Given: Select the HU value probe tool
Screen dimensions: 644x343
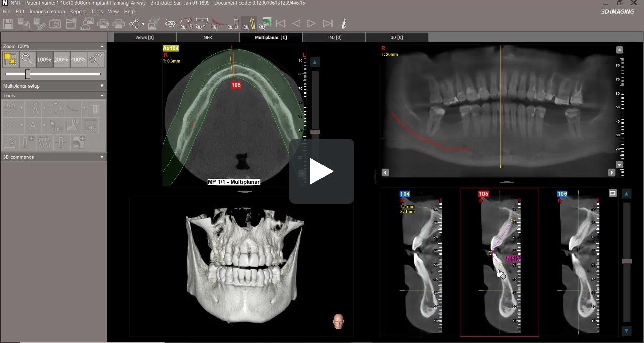Looking at the screenshot, I should pos(53,125).
